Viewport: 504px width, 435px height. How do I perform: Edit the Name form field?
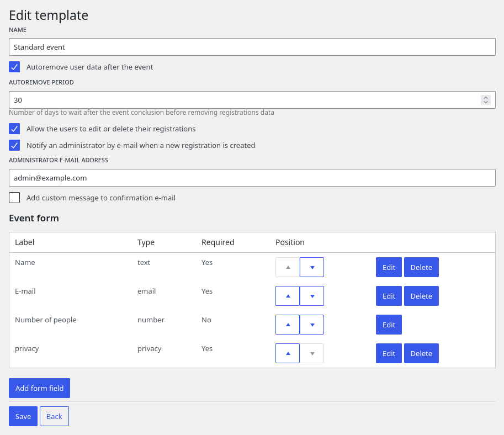[389, 267]
